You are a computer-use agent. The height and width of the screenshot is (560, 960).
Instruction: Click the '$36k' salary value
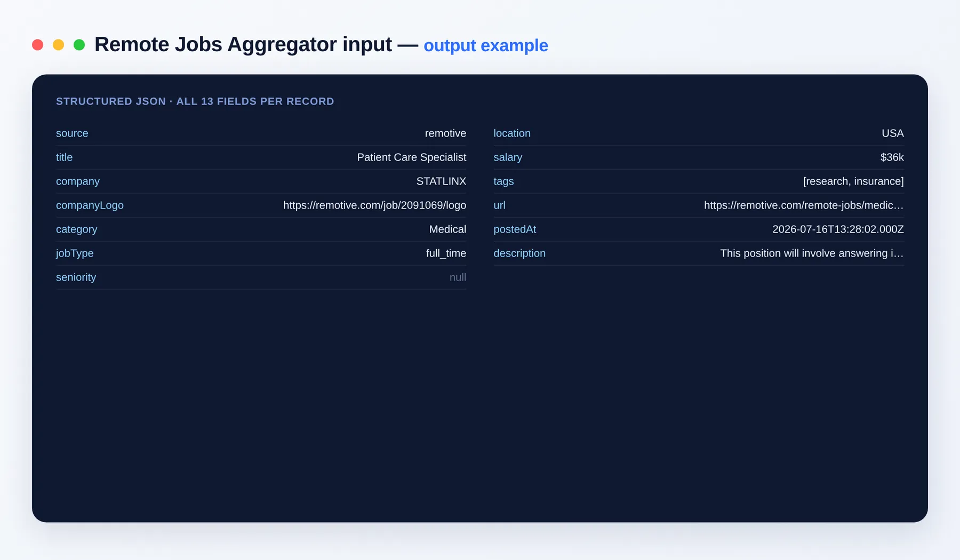[x=892, y=157]
